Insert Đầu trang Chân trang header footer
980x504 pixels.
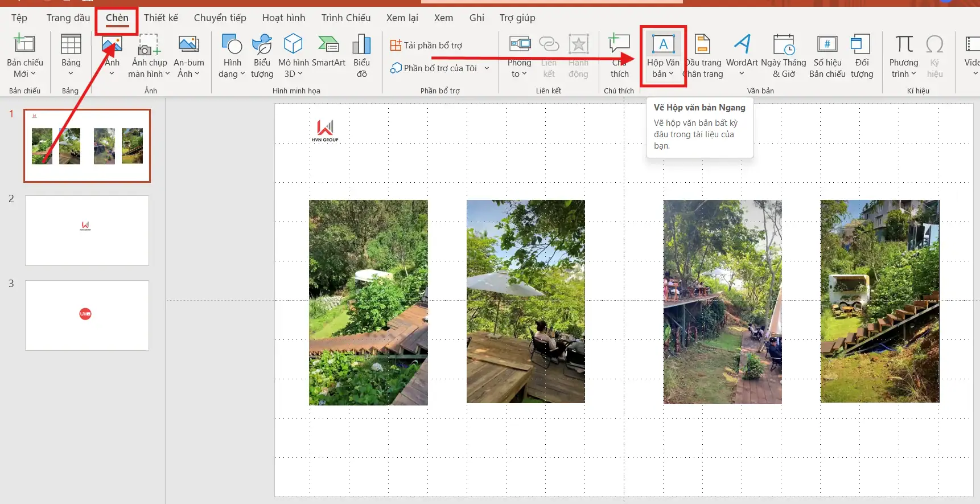(x=703, y=55)
